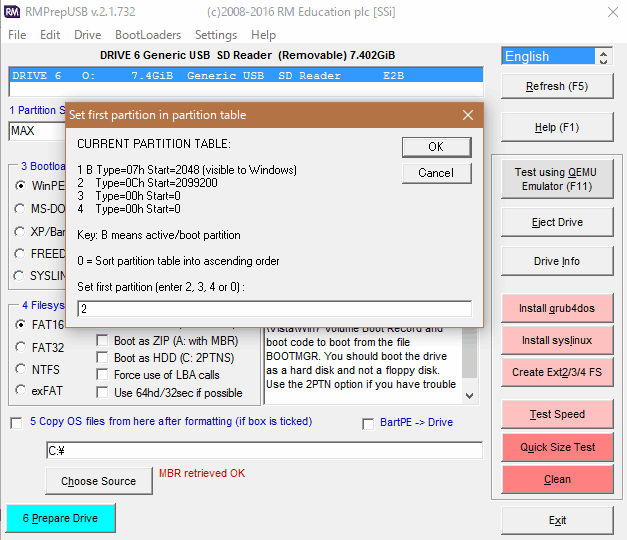This screenshot has height=540, width=627.
Task: Select DRIVE 6 row in drive list
Action: pyautogui.click(x=246, y=76)
